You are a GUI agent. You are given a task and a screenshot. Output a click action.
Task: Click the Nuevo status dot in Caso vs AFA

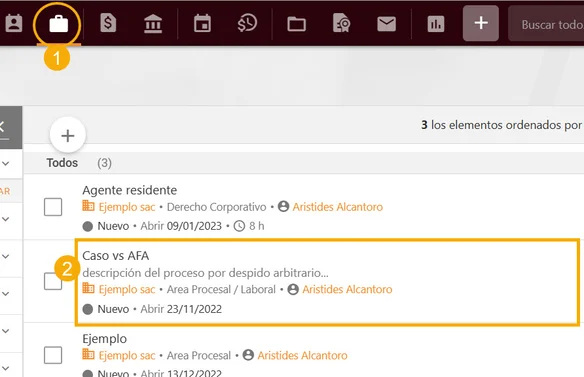tap(88, 309)
